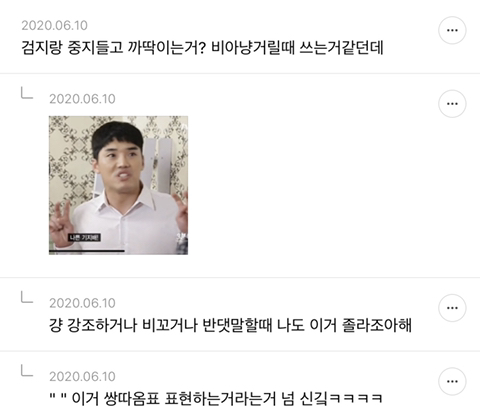Click the reply arrow icon beside the 쌍따옴표 reply
Viewport: 480px width, 420px height.
click(27, 370)
